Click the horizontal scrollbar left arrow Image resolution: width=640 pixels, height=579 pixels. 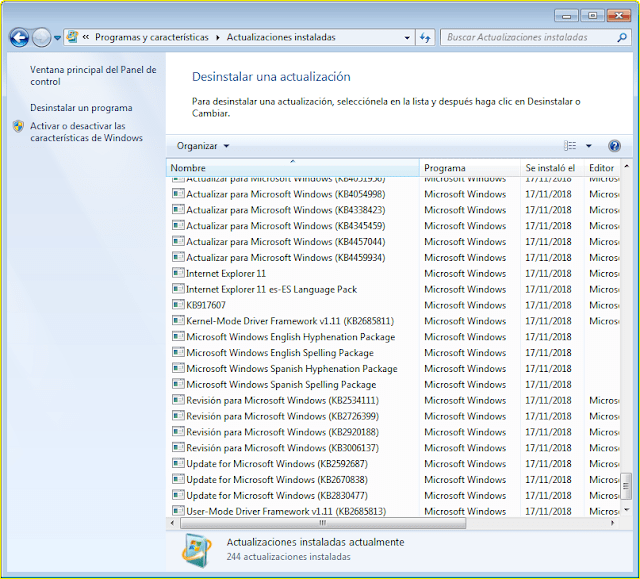tap(172, 523)
